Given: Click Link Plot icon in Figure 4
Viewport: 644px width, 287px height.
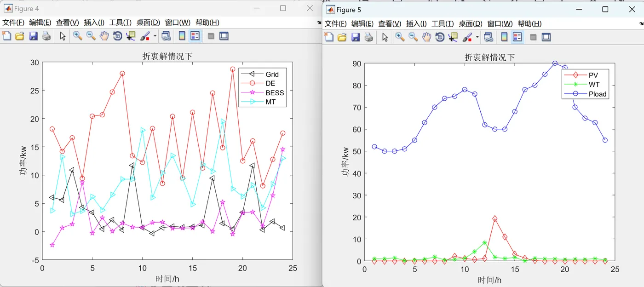Looking at the screenshot, I should point(166,36).
